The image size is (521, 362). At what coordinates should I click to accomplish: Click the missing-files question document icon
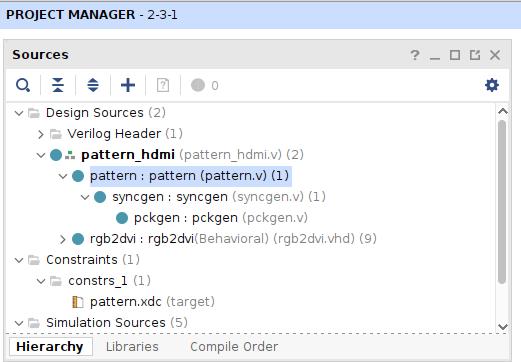(x=163, y=85)
